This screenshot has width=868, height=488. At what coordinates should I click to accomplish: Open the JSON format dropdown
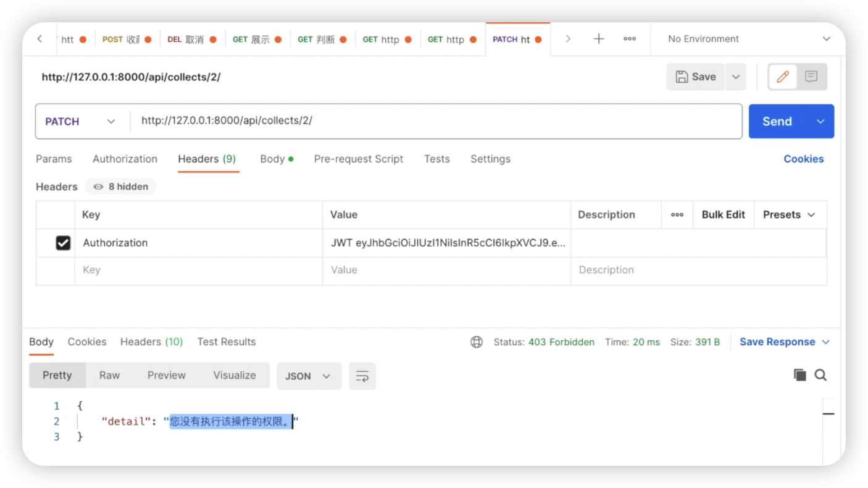[x=308, y=376]
